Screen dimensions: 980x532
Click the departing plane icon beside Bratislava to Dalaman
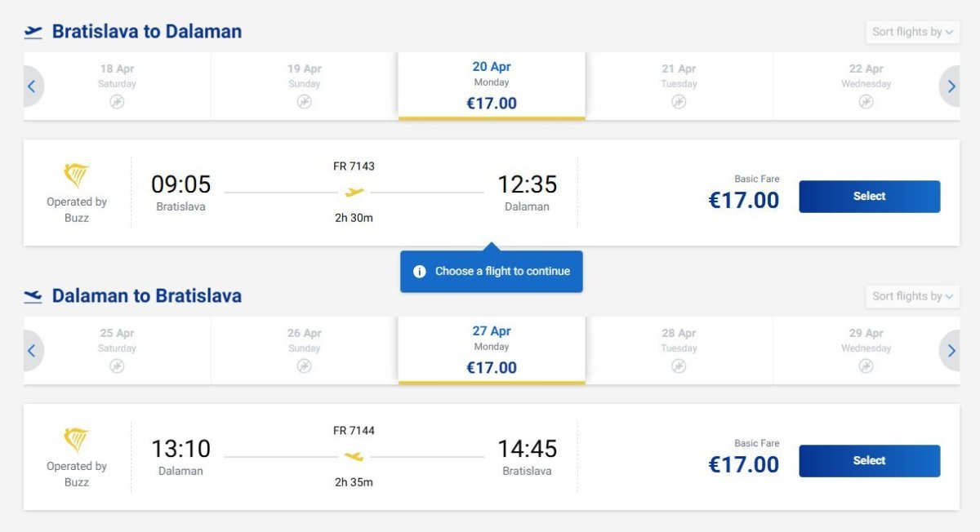[x=33, y=33]
